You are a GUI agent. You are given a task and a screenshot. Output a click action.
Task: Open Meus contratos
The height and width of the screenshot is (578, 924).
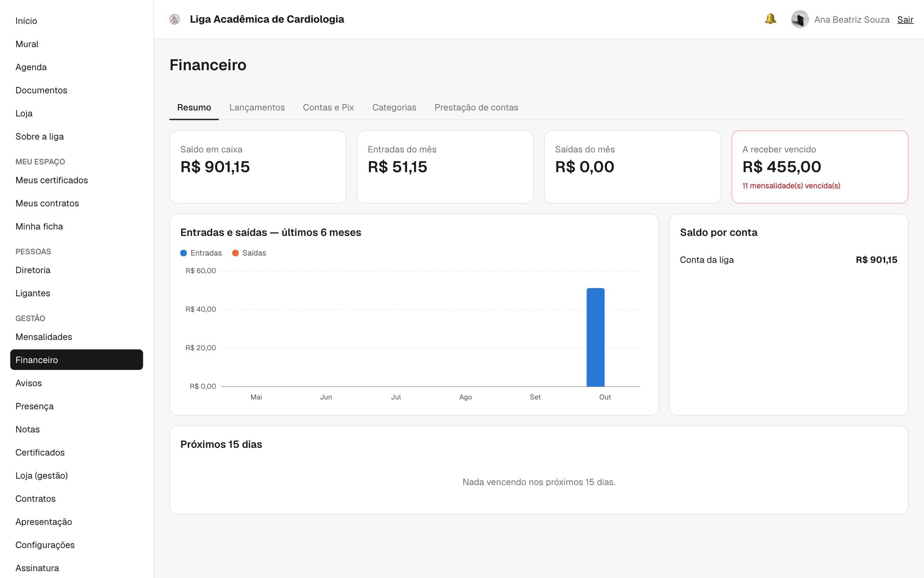(x=77, y=203)
